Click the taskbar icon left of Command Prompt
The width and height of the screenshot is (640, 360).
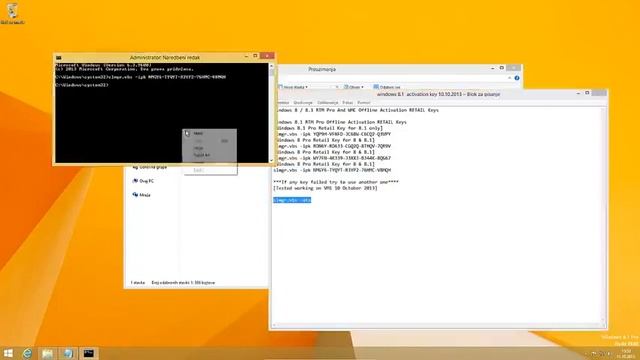tap(68, 353)
